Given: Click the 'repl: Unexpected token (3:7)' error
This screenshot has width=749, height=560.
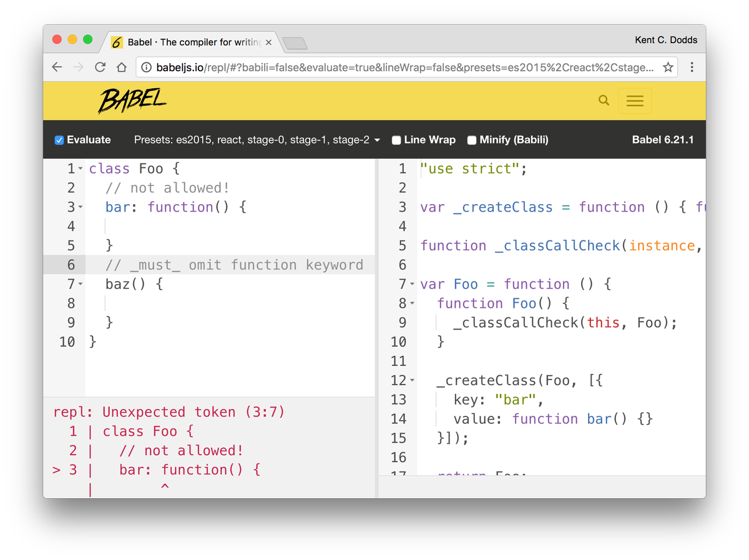Looking at the screenshot, I should point(169,412).
